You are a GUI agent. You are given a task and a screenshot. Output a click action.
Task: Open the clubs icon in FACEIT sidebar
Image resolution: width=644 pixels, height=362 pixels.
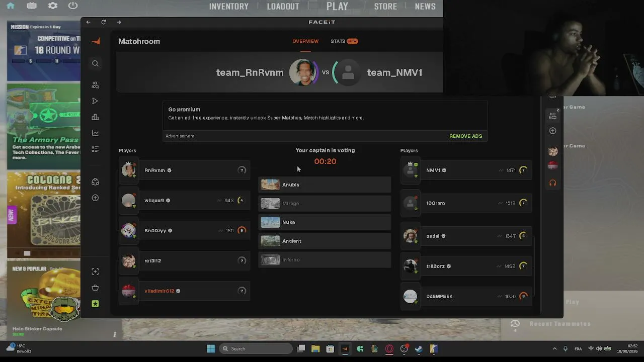click(x=95, y=182)
